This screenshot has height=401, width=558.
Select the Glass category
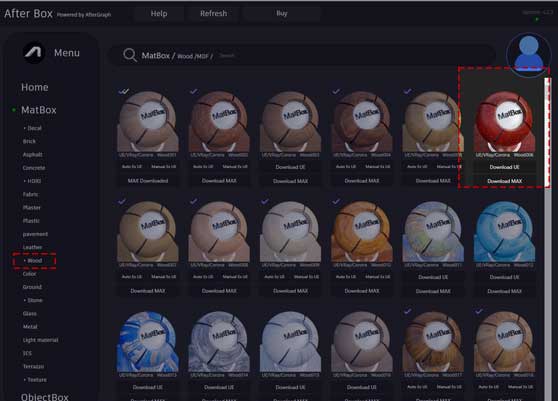(x=30, y=313)
